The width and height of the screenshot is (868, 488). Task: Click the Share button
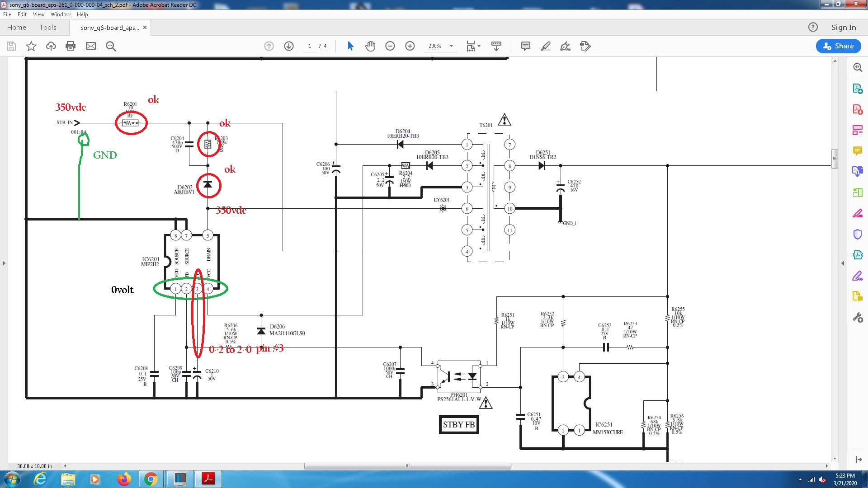tap(838, 46)
